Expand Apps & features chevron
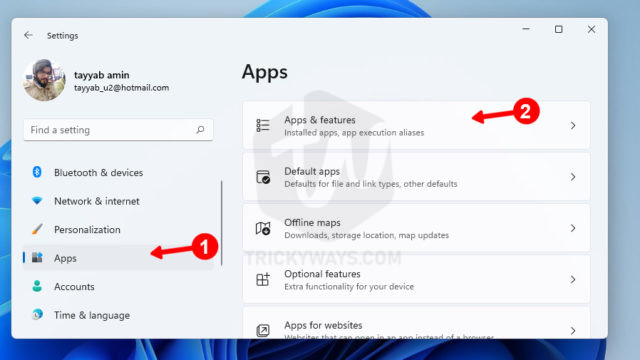Image resolution: width=640 pixels, height=360 pixels. click(x=573, y=125)
